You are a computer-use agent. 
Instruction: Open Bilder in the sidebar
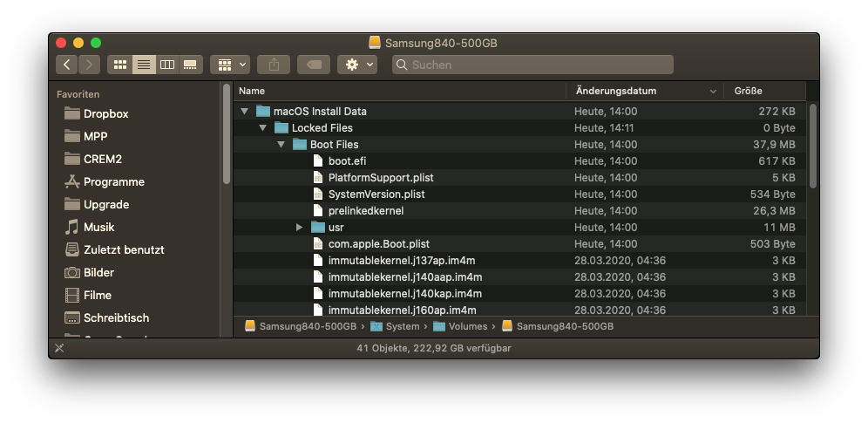coord(89,273)
